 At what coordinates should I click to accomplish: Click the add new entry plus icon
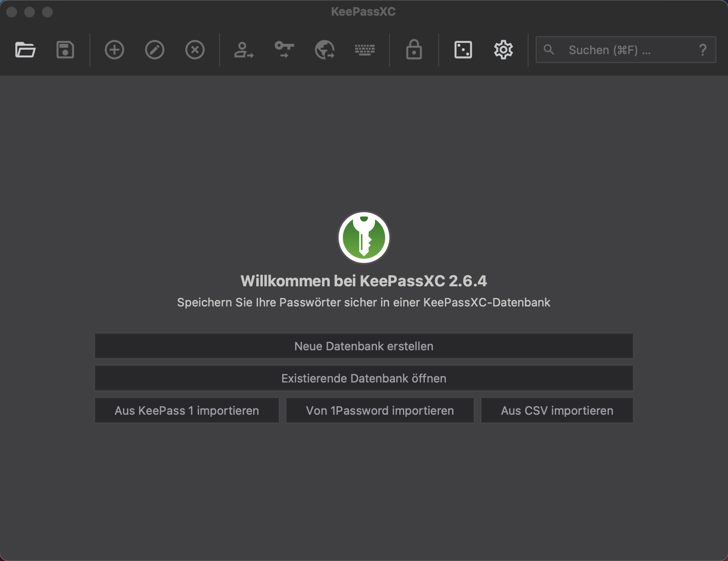click(x=114, y=50)
